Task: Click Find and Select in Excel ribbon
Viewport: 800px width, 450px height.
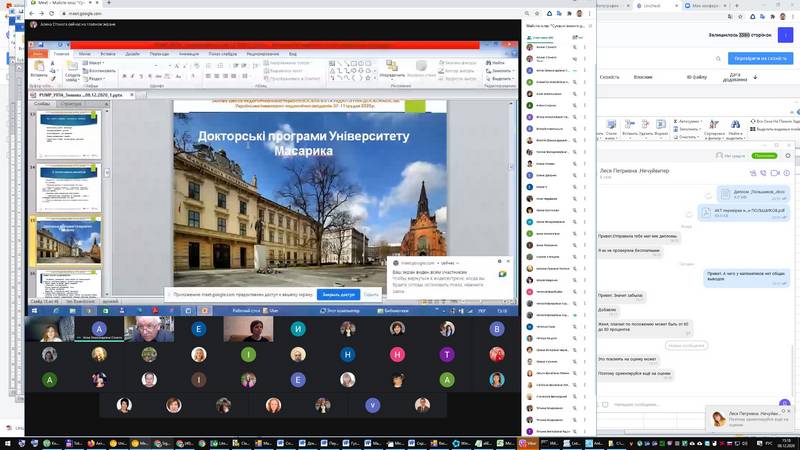Action: (735, 130)
